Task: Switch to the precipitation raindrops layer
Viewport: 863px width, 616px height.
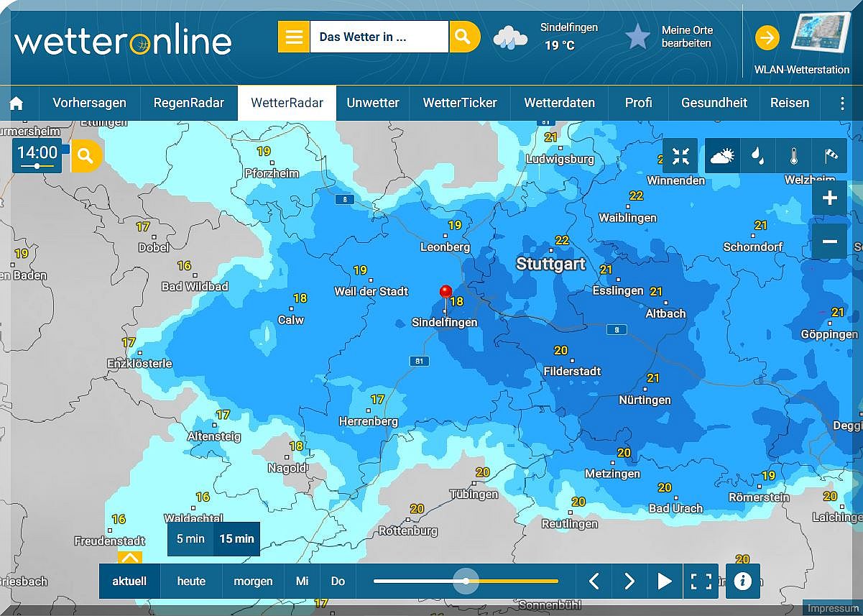Action: [x=758, y=156]
